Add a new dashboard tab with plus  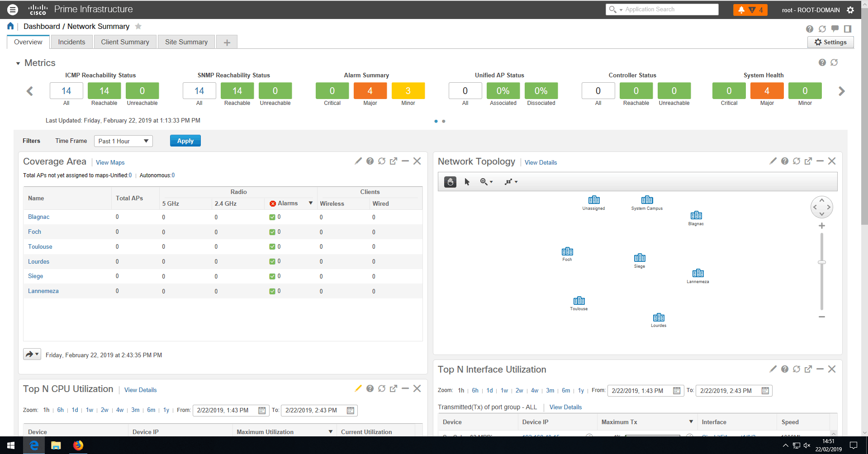click(227, 43)
